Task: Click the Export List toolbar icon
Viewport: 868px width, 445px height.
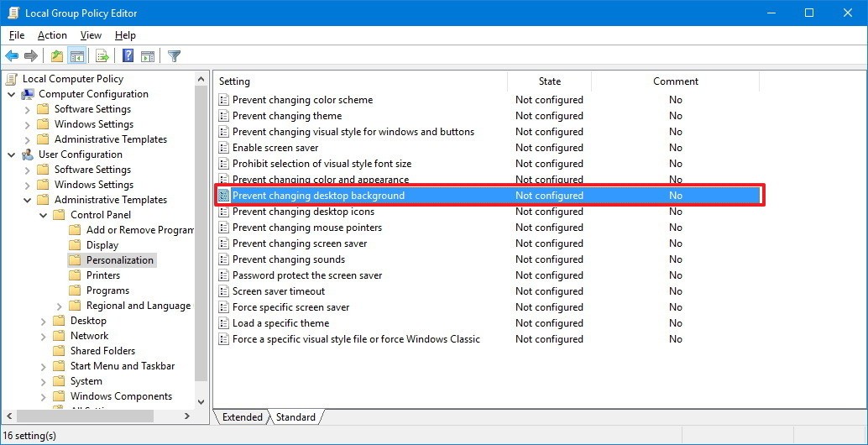Action: [102, 56]
